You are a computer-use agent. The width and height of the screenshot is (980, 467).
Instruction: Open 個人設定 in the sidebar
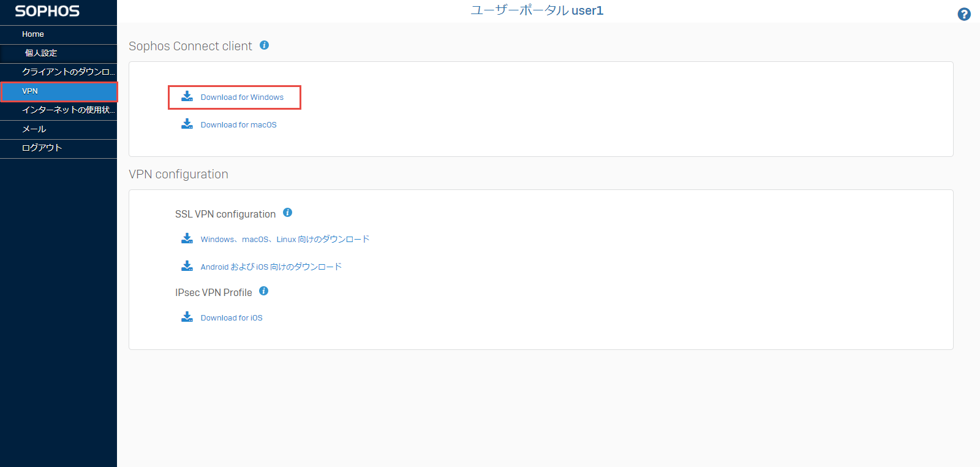coord(41,53)
